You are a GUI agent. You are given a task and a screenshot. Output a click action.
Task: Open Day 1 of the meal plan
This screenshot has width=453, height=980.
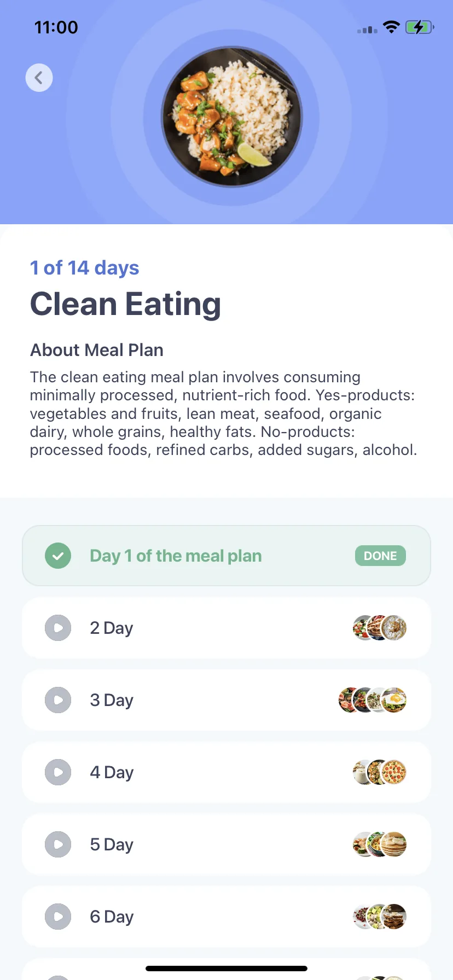tap(226, 556)
